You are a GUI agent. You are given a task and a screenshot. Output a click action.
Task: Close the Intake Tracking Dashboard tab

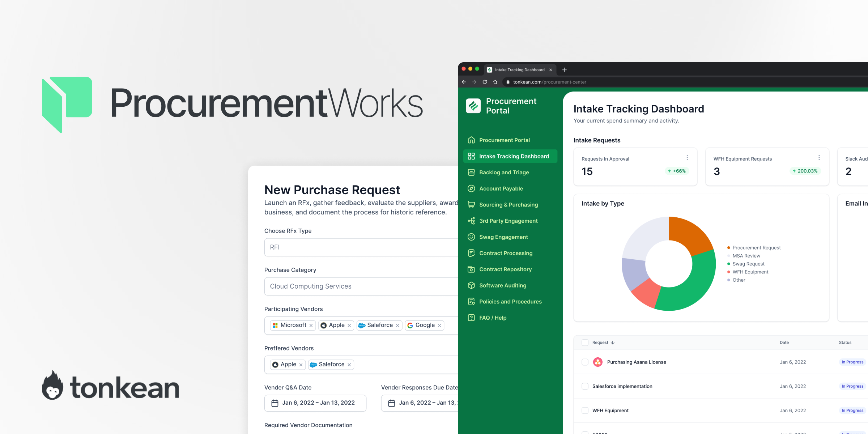pyautogui.click(x=551, y=70)
